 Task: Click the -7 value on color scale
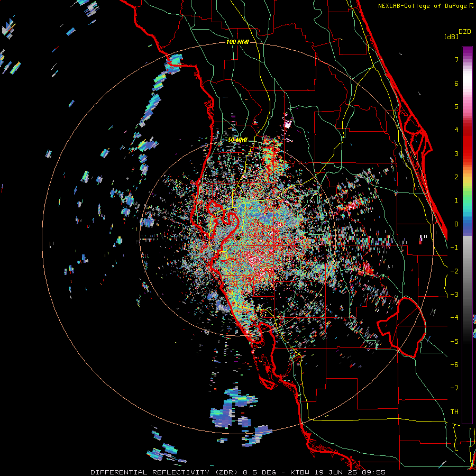click(454, 388)
